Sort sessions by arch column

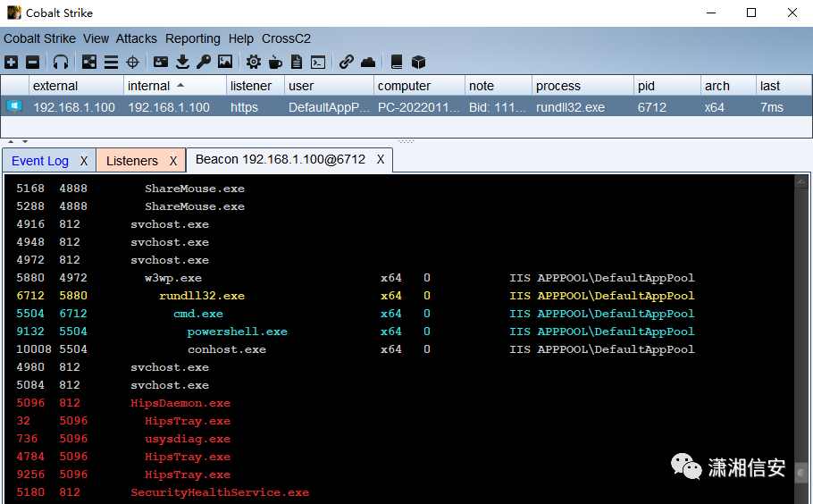pyautogui.click(x=728, y=86)
